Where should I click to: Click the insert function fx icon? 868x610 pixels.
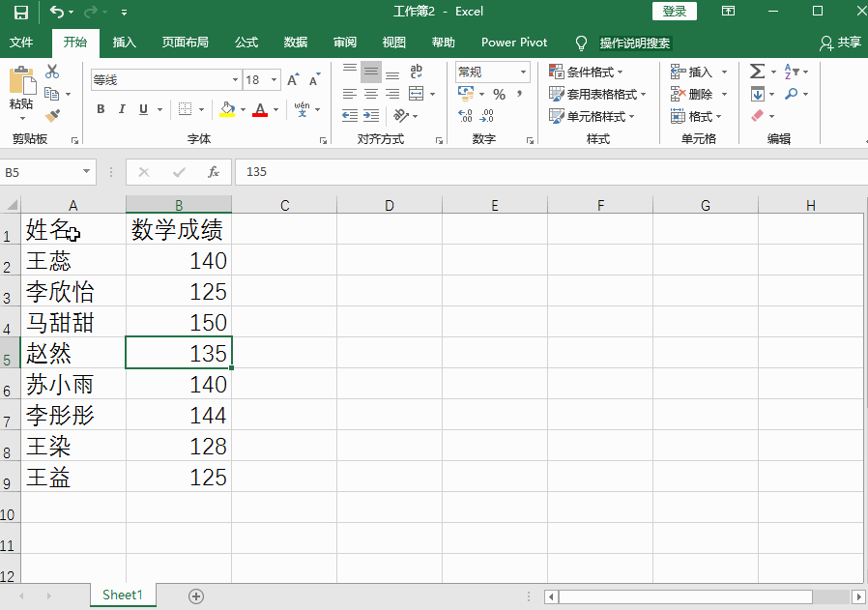(x=214, y=172)
